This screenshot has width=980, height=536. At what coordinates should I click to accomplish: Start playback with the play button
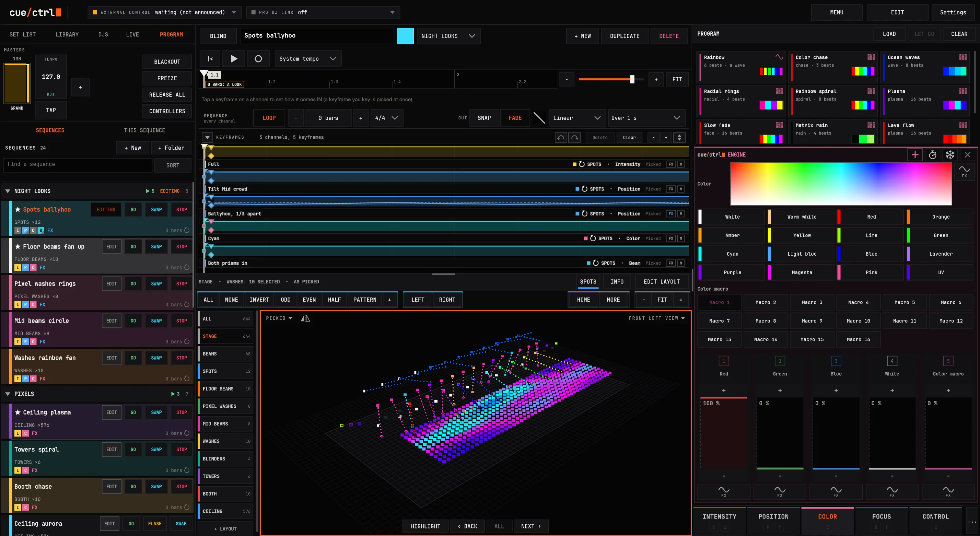pos(234,59)
